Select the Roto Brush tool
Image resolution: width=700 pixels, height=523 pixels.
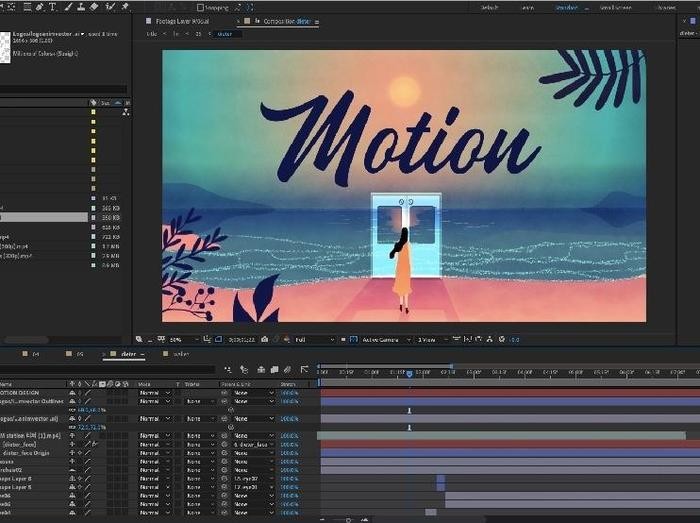tap(110, 7)
